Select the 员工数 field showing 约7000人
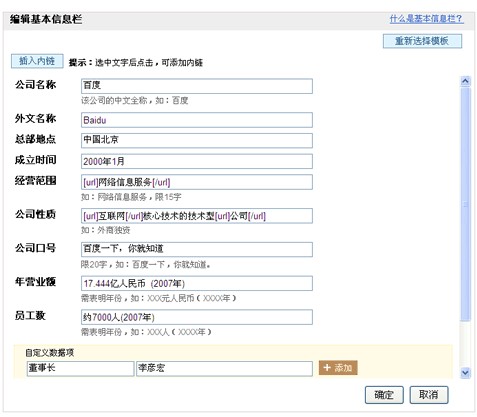Image resolution: width=477 pixels, height=417 pixels. (197, 317)
